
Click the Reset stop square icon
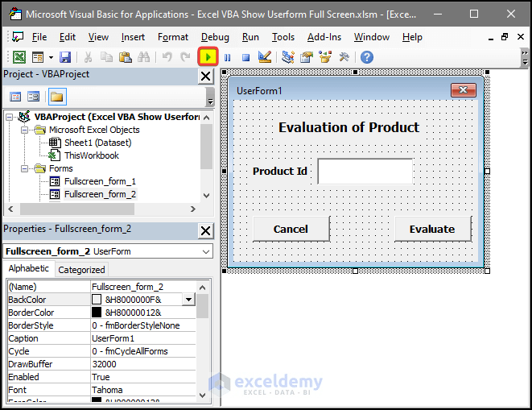(x=245, y=57)
